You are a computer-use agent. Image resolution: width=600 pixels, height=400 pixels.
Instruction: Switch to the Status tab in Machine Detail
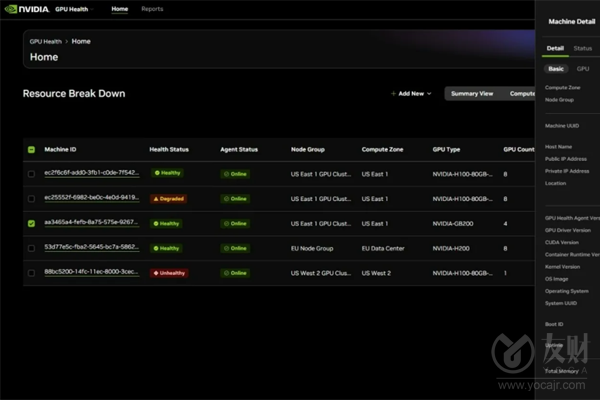click(582, 48)
